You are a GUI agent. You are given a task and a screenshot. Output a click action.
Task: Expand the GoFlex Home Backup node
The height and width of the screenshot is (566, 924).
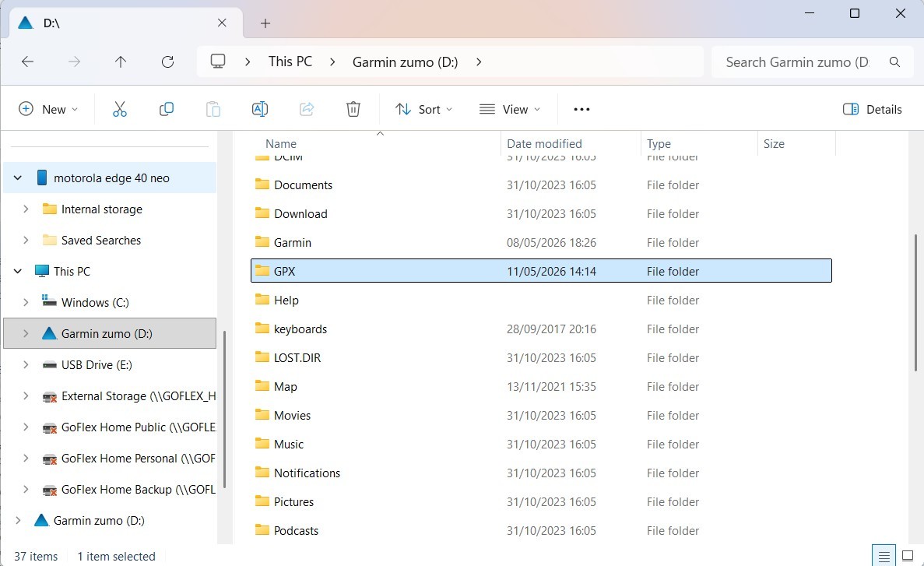pos(26,490)
